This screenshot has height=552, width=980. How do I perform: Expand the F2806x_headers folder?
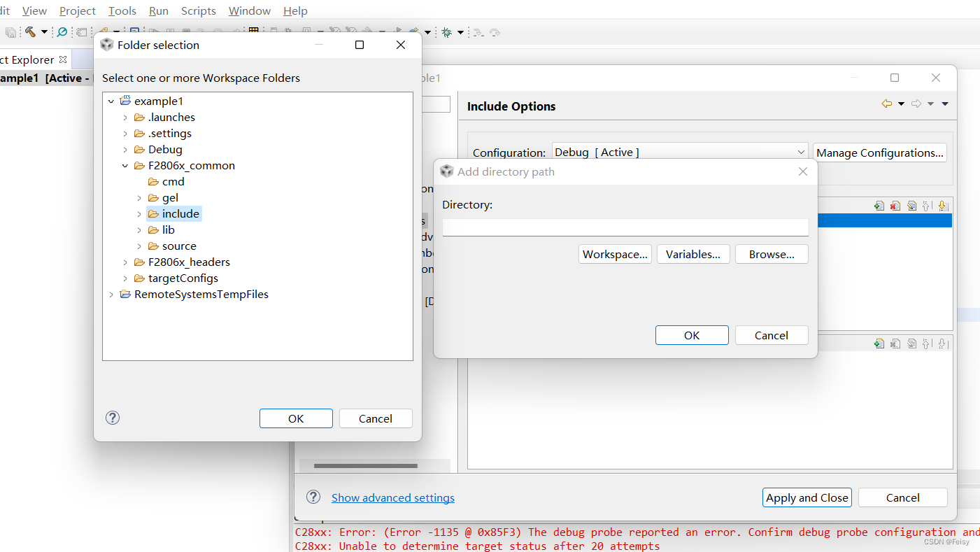point(125,262)
